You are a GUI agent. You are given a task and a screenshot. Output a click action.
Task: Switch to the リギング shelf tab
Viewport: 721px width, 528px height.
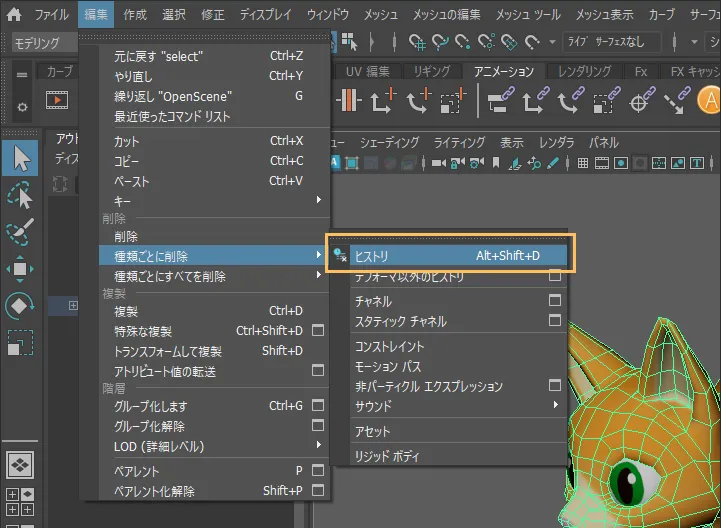tap(432, 72)
